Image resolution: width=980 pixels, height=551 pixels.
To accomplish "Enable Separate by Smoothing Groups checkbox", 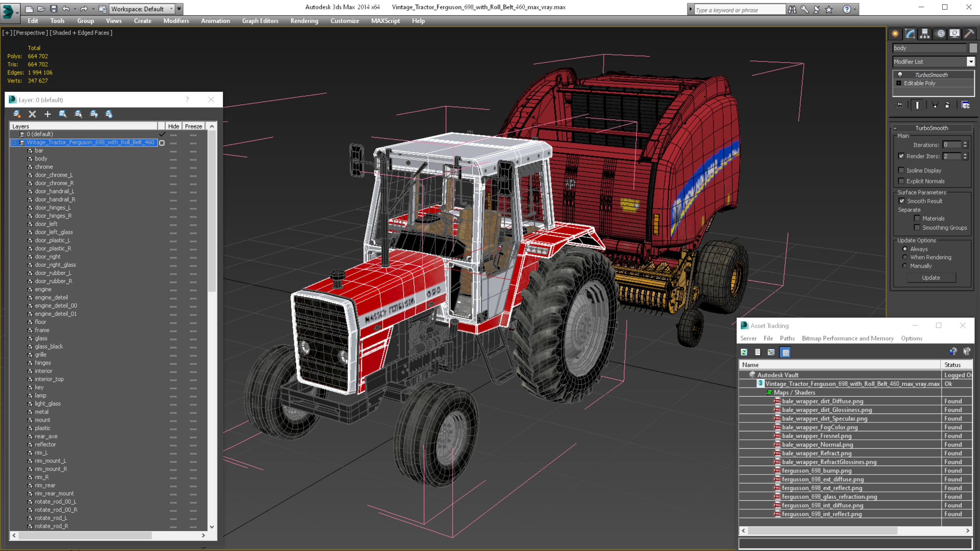I will click(917, 228).
